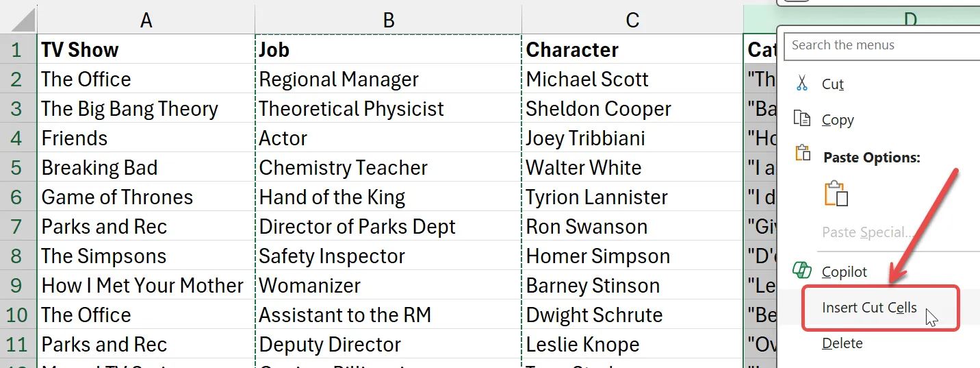Select column C header
The height and width of the screenshot is (368, 980).
pyautogui.click(x=632, y=20)
